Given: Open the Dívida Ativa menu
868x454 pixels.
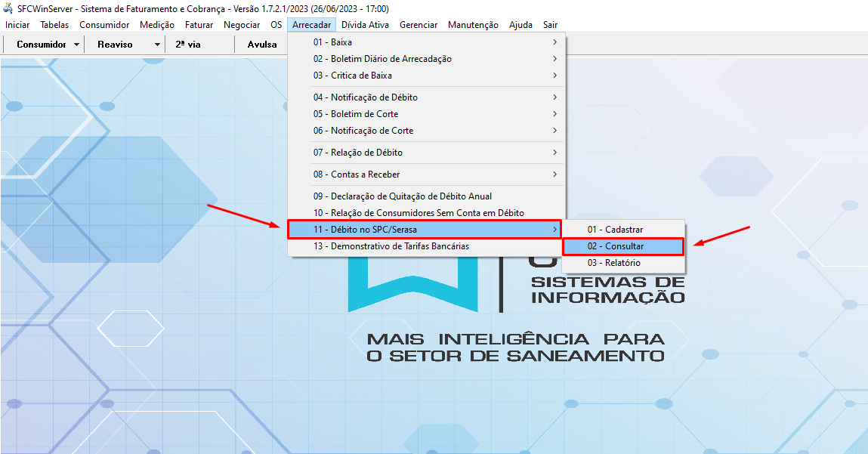Looking at the screenshot, I should [365, 25].
